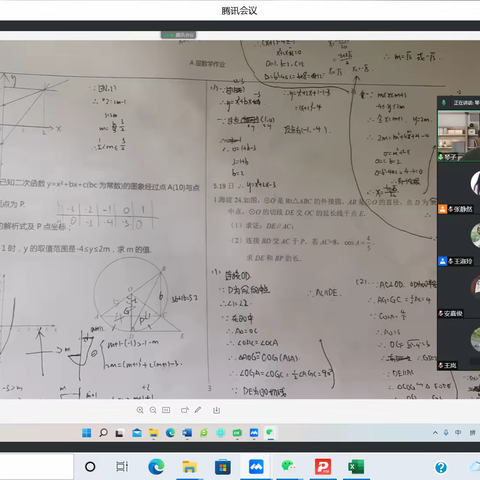
Task: Select 琴子 speaker video thumbnail
Action: 459,135
